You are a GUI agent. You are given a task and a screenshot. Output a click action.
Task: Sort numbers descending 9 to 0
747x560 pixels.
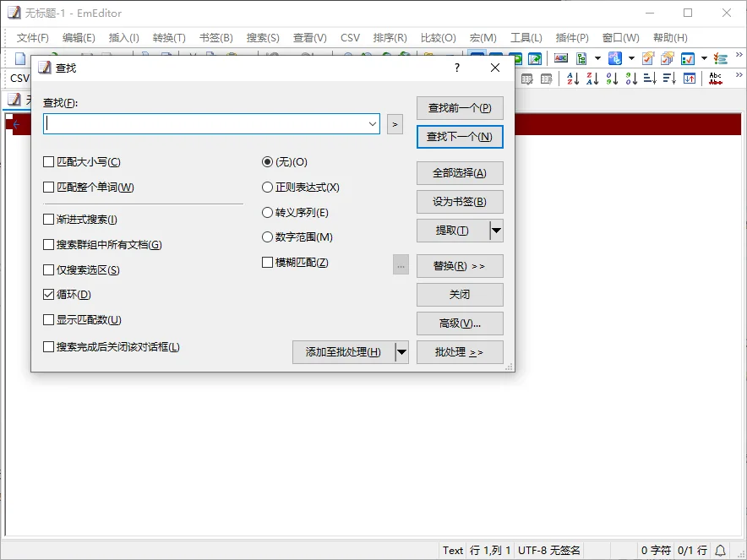pos(632,79)
